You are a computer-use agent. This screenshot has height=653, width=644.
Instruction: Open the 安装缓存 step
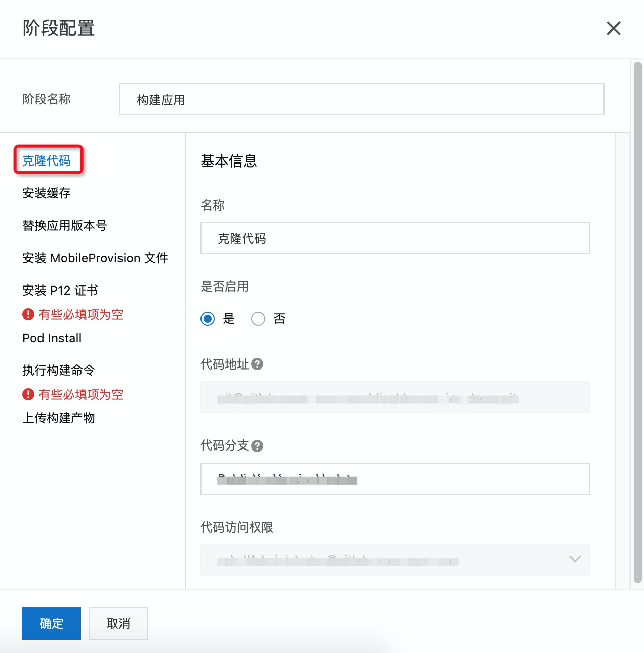coord(47,193)
